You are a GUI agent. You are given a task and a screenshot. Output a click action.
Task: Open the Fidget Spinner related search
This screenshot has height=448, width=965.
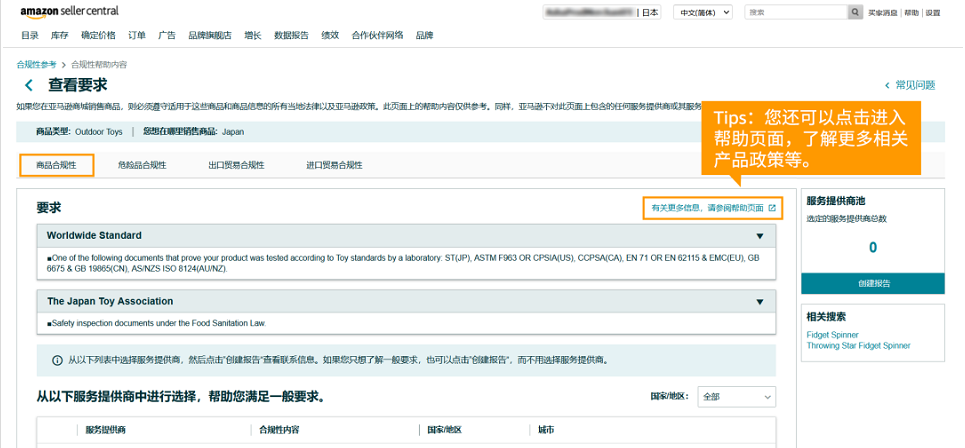tap(833, 335)
